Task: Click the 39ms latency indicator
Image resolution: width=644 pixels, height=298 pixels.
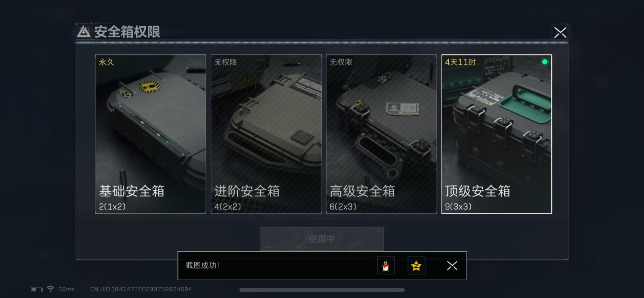Action: pyautogui.click(x=66, y=289)
